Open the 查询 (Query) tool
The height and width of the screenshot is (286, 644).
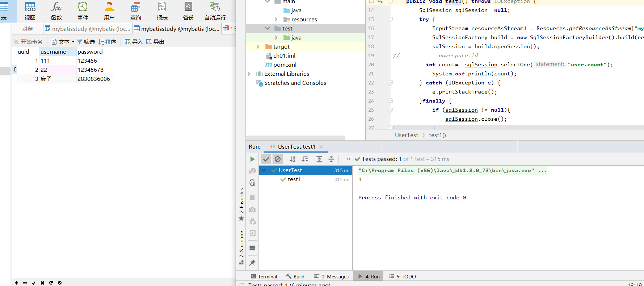(136, 11)
